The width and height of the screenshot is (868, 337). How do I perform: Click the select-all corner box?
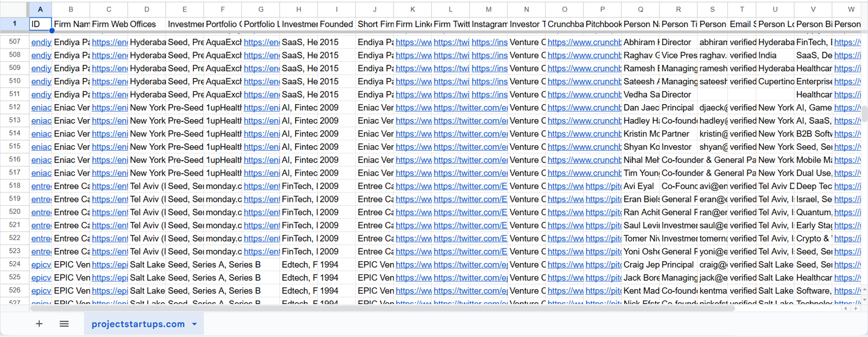pyautogui.click(x=14, y=10)
